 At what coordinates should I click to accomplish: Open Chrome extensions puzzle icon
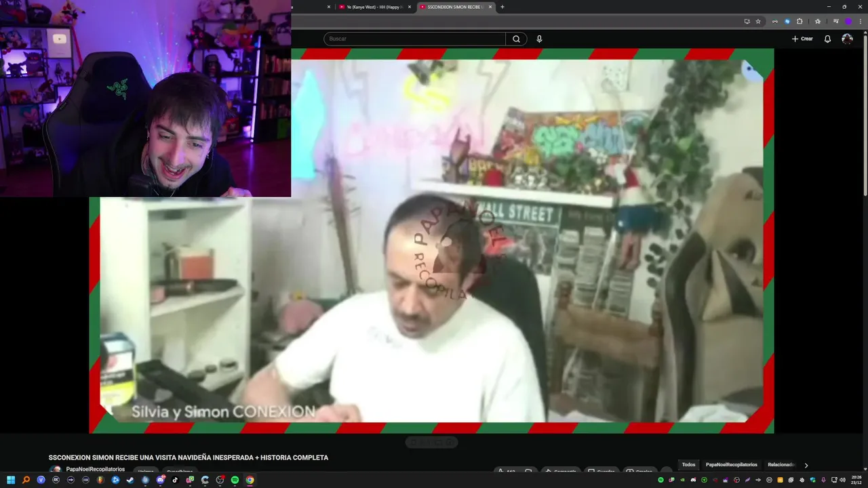coord(800,21)
